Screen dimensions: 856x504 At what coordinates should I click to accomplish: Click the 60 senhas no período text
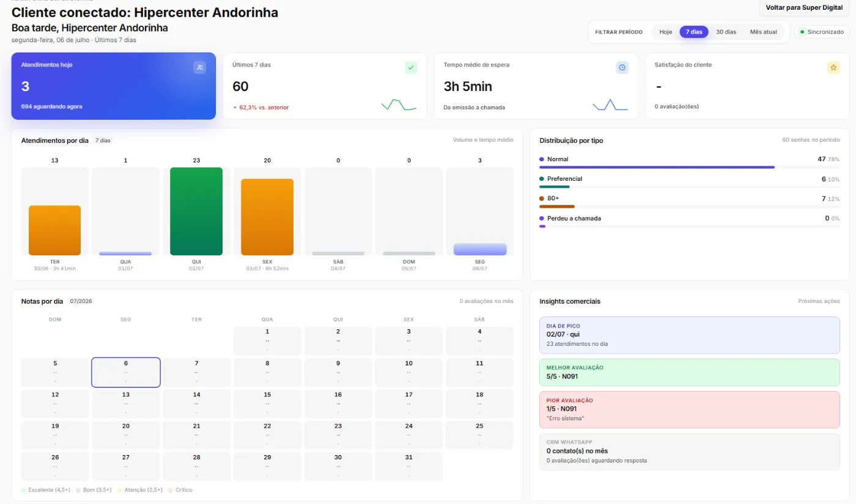coord(811,141)
